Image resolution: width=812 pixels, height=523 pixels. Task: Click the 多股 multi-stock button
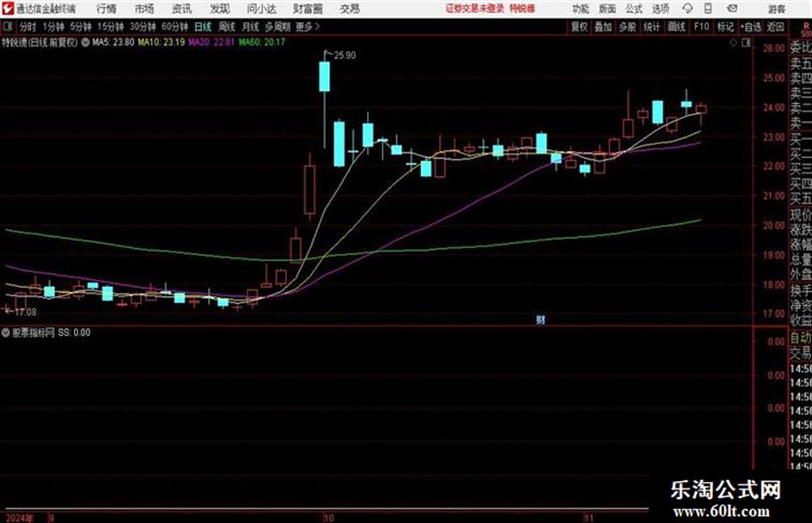[627, 27]
